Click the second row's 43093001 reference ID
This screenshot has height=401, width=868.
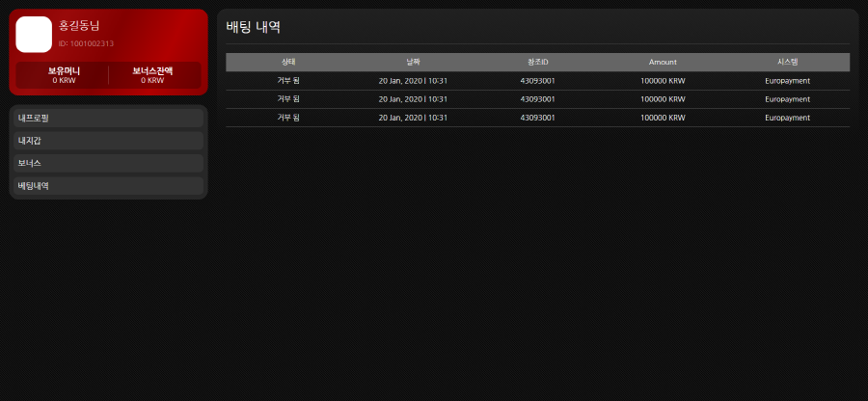tap(537, 99)
